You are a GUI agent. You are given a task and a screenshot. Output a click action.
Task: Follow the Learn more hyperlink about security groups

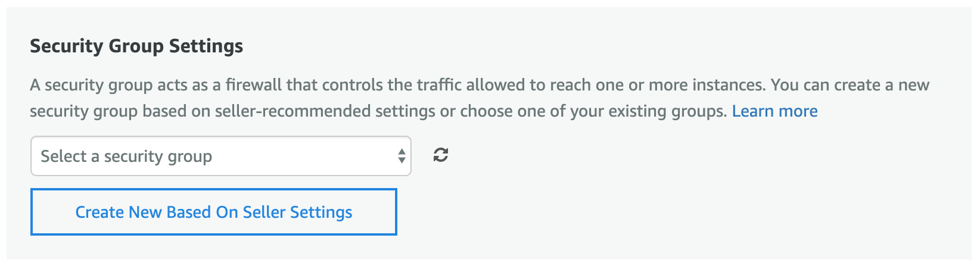[x=774, y=111]
